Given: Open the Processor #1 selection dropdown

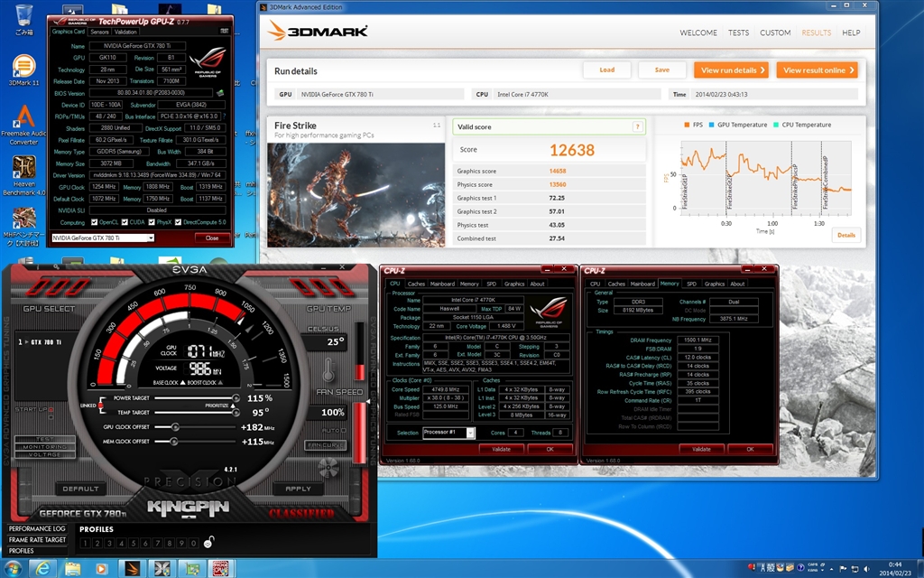Looking at the screenshot, I should point(470,433).
